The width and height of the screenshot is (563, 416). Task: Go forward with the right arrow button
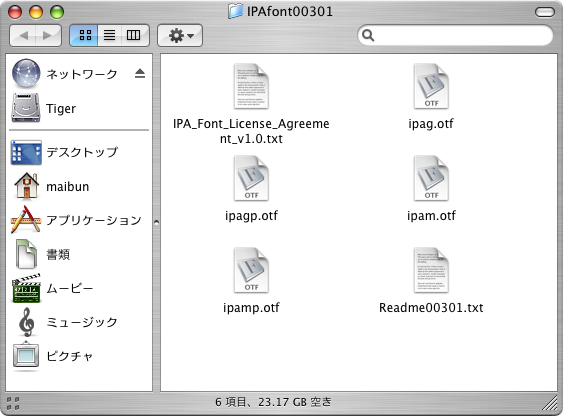[x=48, y=35]
